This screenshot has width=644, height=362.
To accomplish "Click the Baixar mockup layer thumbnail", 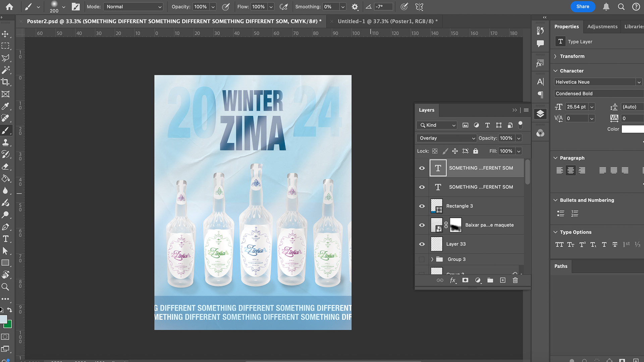I will (x=436, y=225).
